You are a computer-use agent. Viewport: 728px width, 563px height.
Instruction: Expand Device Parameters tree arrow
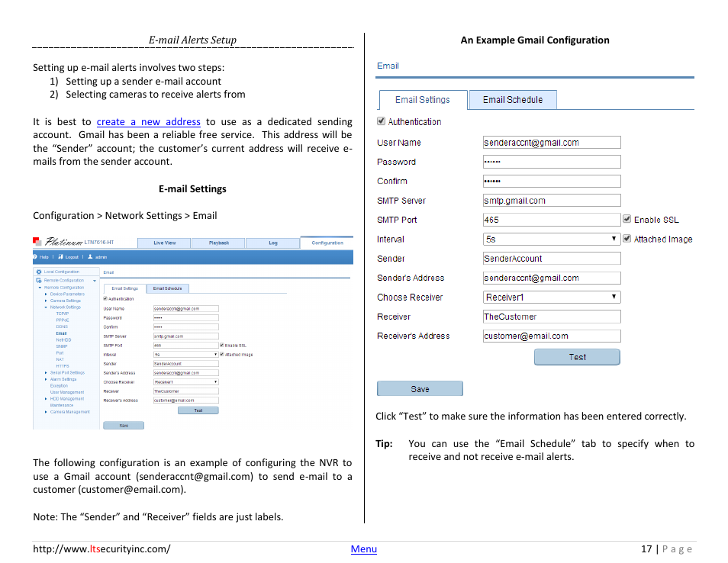coord(46,294)
